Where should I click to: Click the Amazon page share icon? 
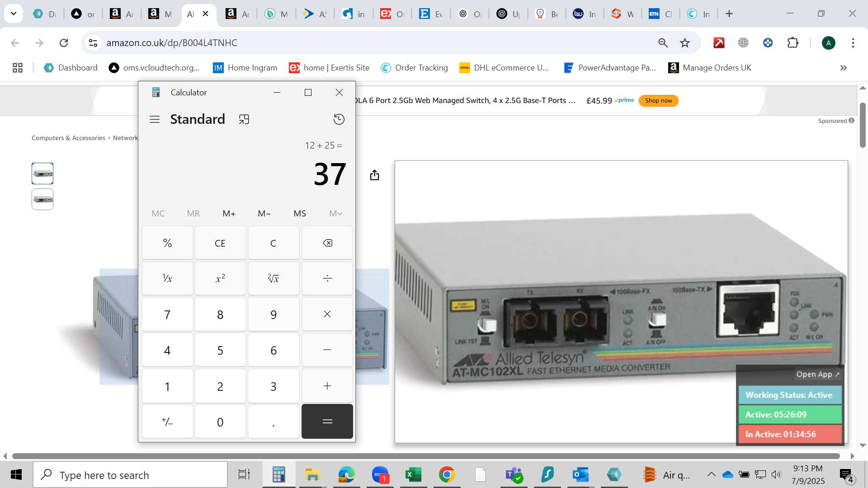point(374,175)
